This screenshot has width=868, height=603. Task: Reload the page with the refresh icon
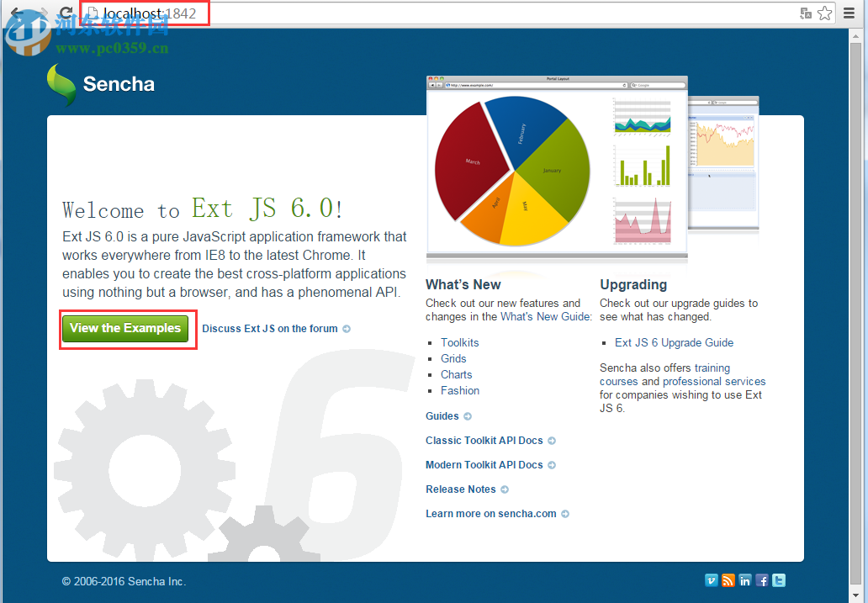(x=65, y=13)
